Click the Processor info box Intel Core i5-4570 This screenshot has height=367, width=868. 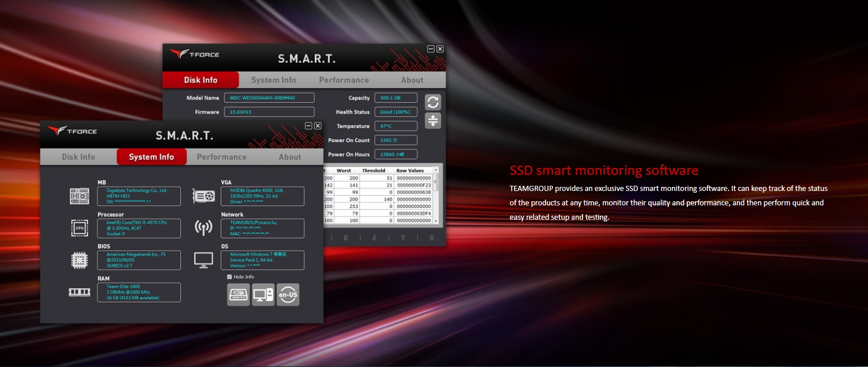tap(139, 228)
